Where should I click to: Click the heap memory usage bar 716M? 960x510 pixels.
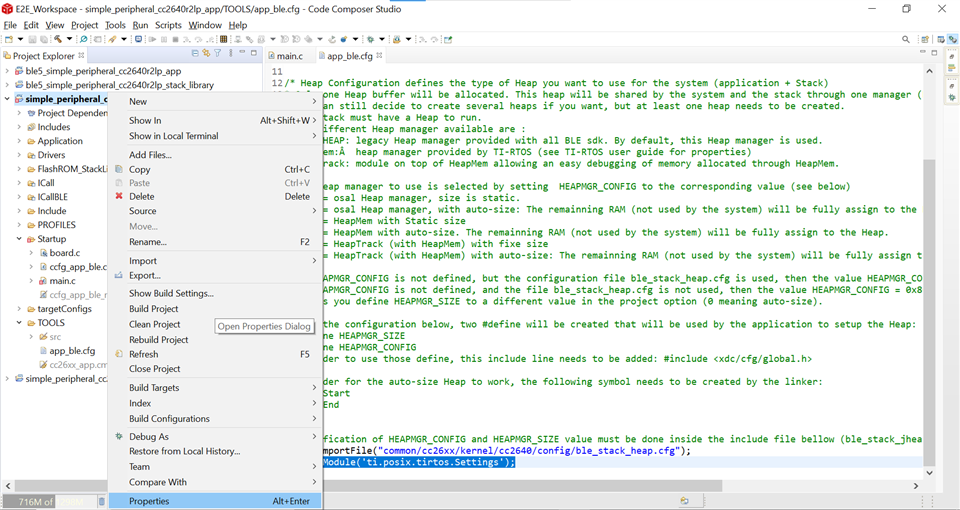click(49, 501)
